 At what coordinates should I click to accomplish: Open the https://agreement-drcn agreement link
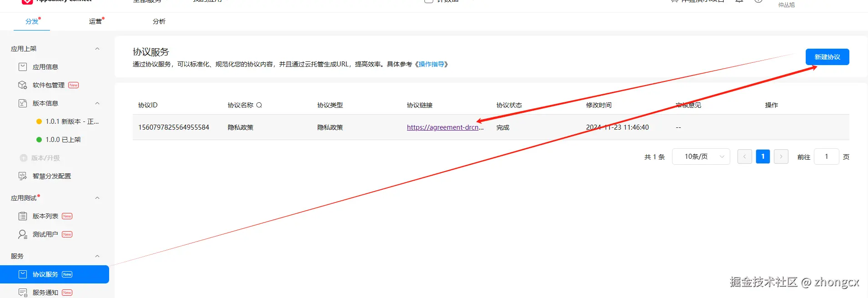coord(445,127)
